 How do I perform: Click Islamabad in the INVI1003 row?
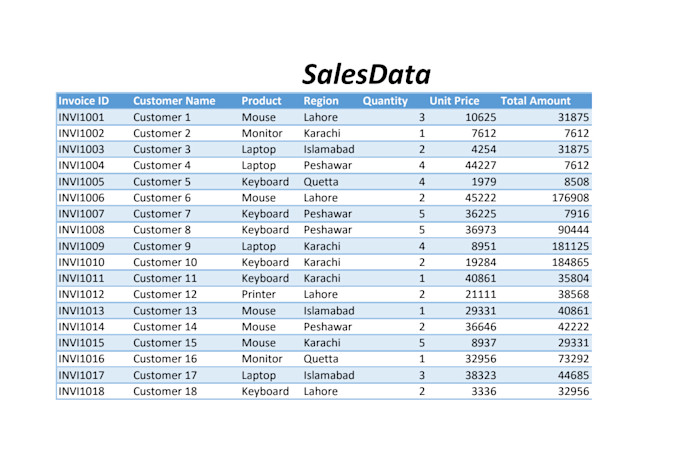point(329,149)
